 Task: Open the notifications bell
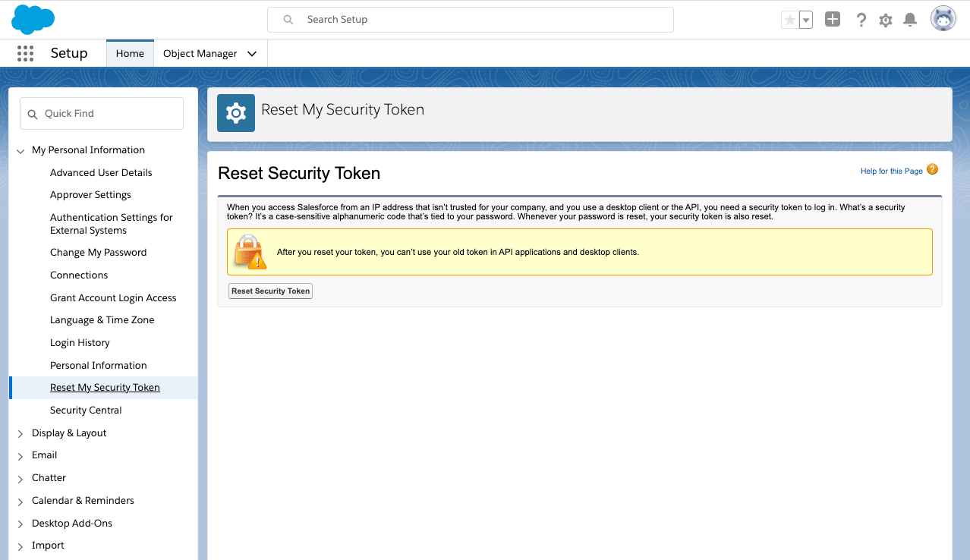pos(909,20)
